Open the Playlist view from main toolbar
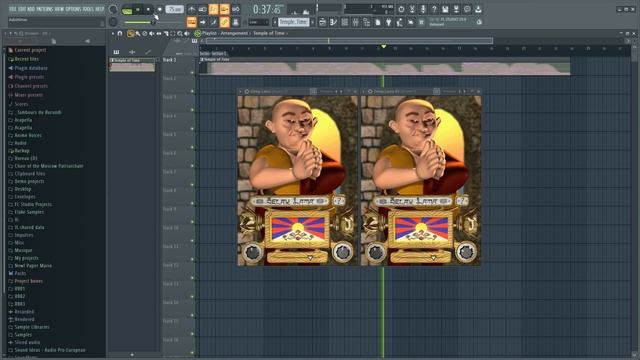This screenshot has height=360, width=640. click(322, 22)
